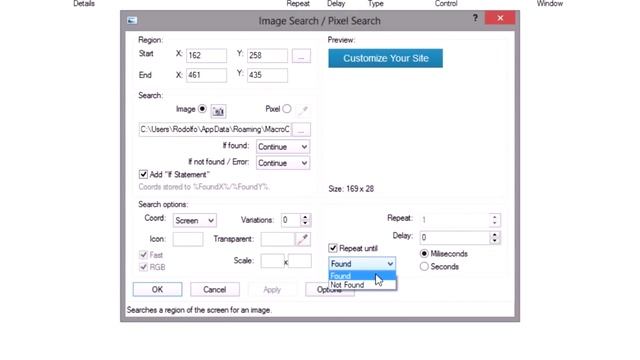Image resolution: width=640 pixels, height=360 pixels.
Task: Click the image file path field
Action: [215, 130]
